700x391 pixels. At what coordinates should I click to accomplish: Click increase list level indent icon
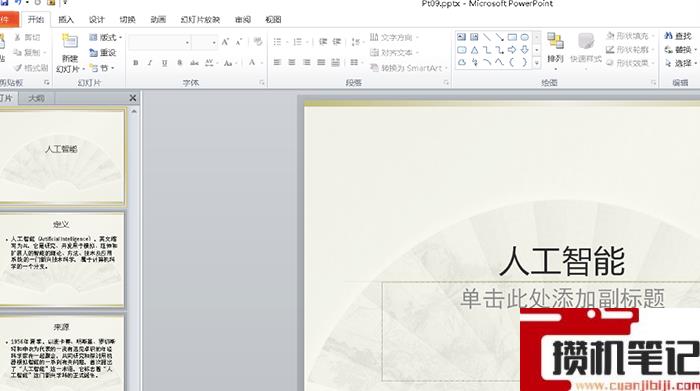pos(337,42)
